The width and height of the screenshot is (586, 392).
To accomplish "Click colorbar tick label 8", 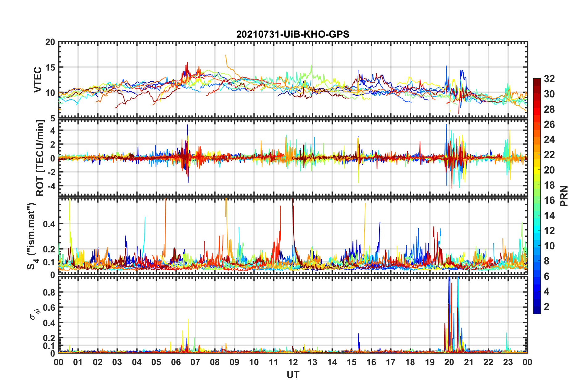I will click(547, 261).
